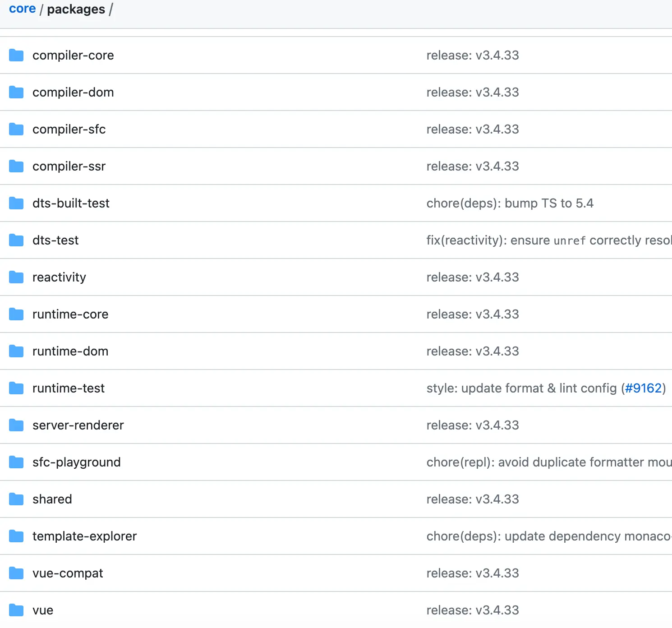This screenshot has height=628, width=672.
Task: Go to core in the breadcrumb
Action: (23, 9)
